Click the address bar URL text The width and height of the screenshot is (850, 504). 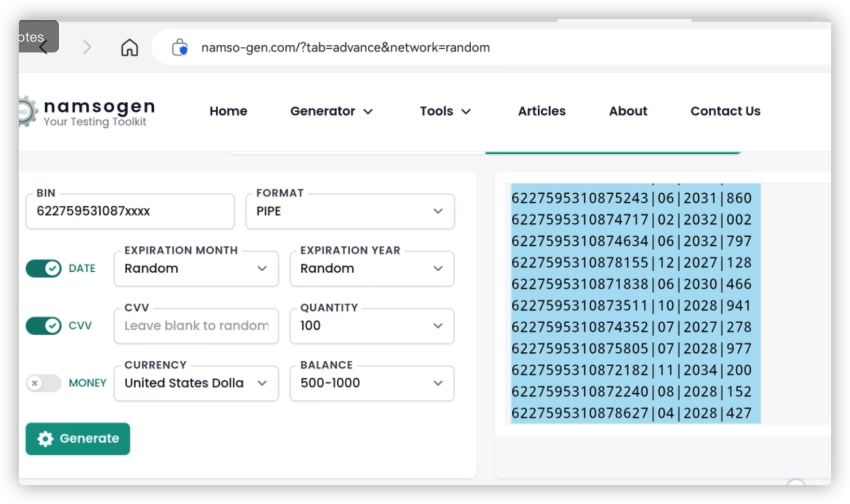click(346, 47)
